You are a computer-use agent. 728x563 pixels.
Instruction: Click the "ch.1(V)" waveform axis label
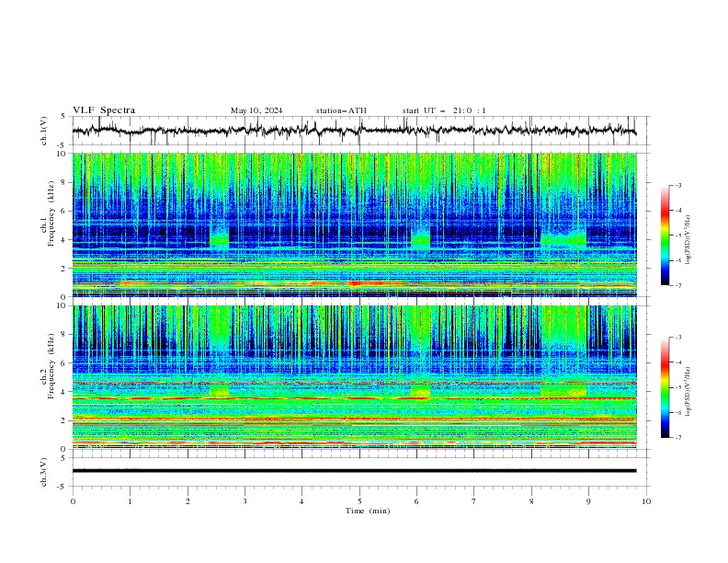coord(44,131)
